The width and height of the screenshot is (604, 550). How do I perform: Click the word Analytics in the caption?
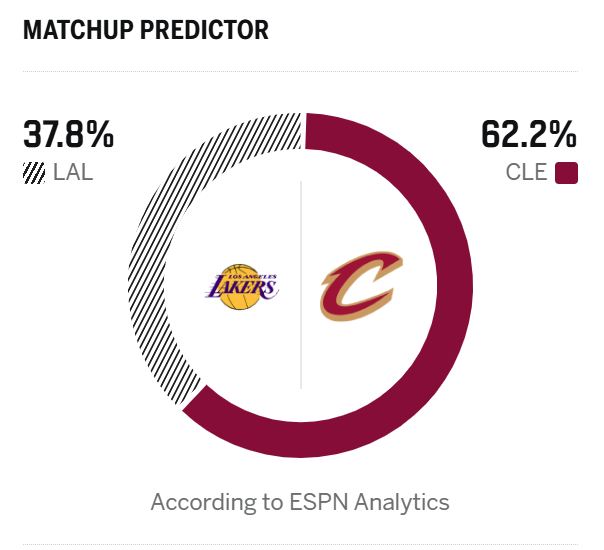(402, 503)
